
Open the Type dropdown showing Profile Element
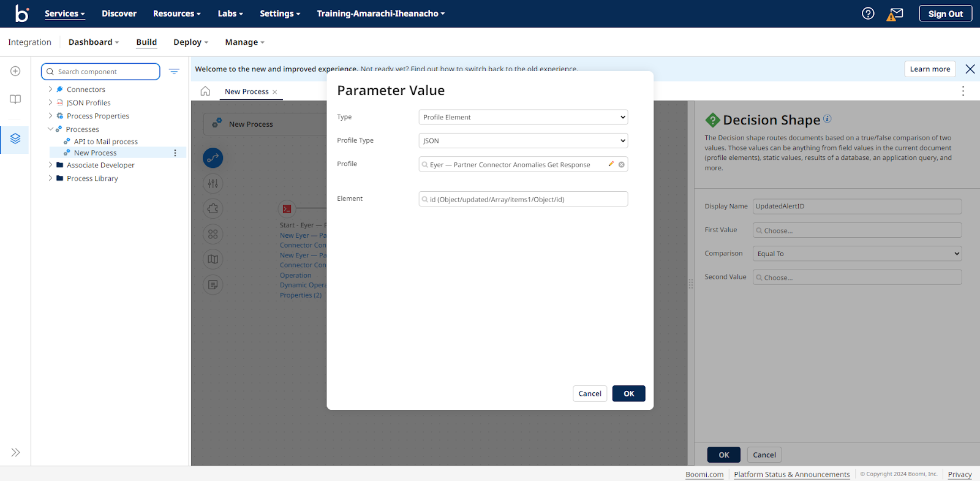coord(523,117)
